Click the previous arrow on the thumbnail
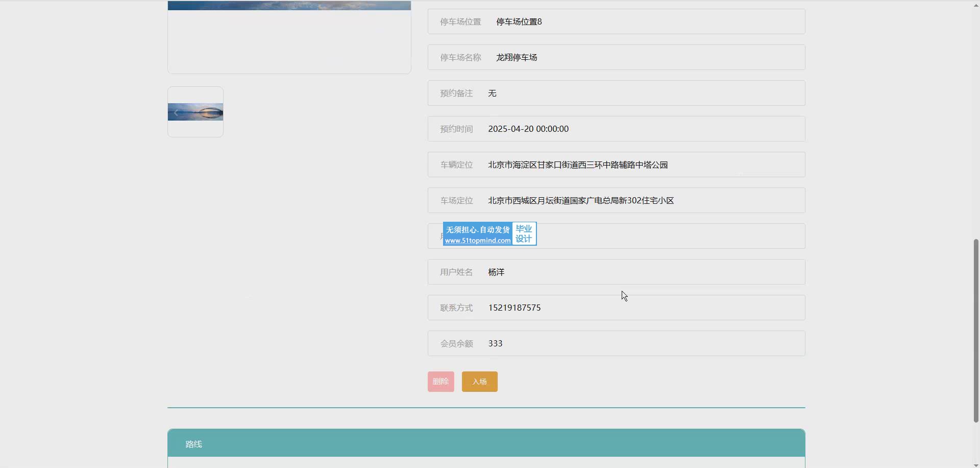 tap(176, 112)
